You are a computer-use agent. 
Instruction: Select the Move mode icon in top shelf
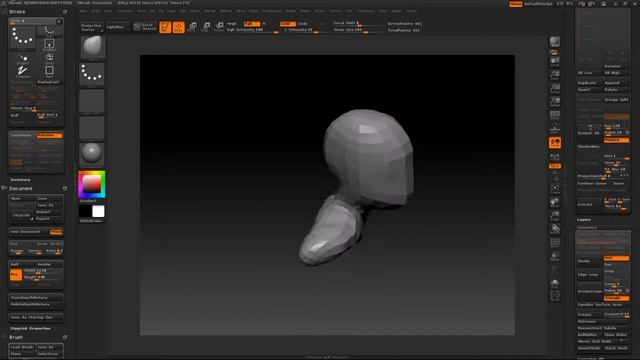click(x=193, y=27)
